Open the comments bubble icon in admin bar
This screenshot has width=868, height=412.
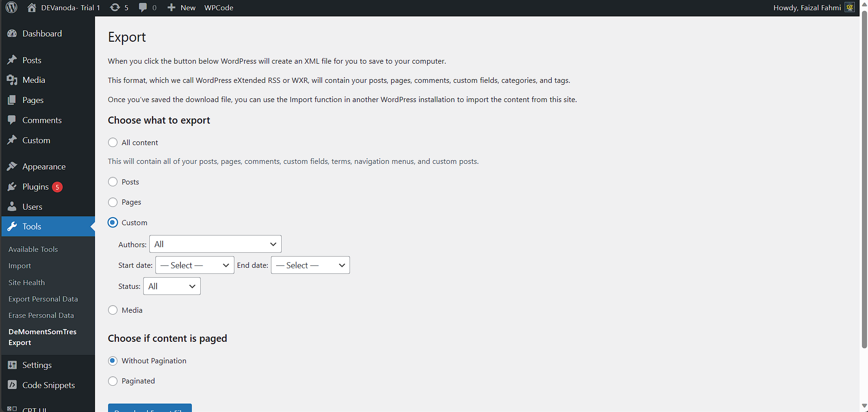pyautogui.click(x=143, y=7)
